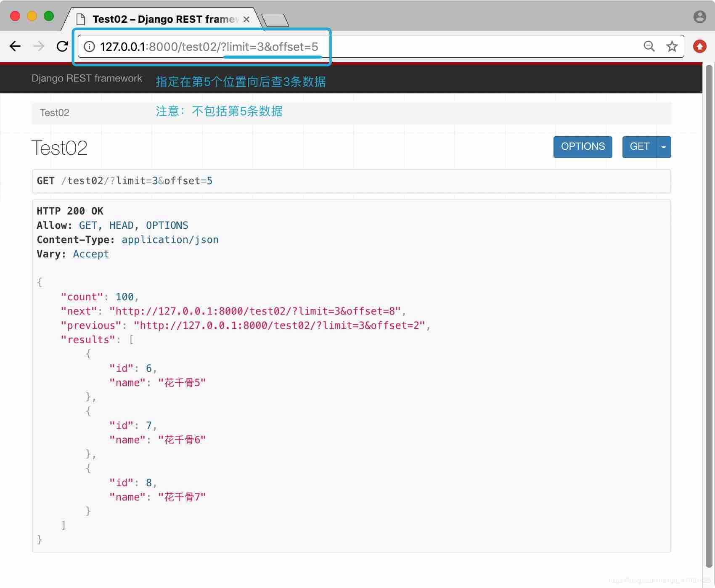Screen dimensions: 715x588
Task: Click the GET button
Action: click(639, 147)
